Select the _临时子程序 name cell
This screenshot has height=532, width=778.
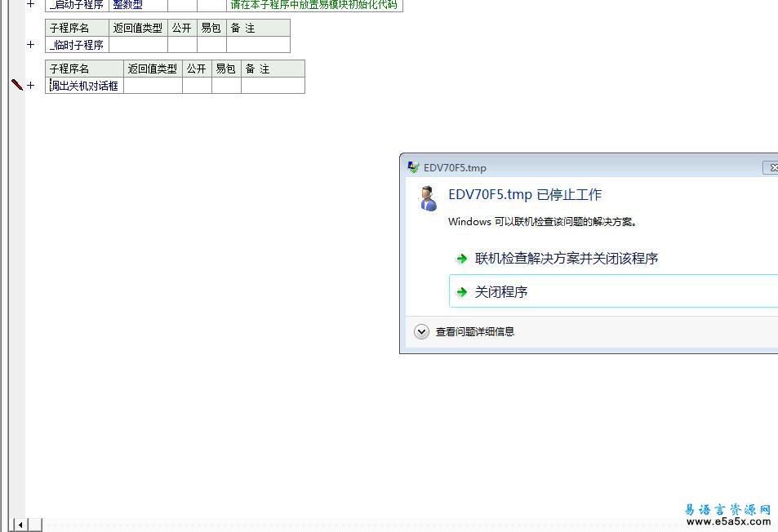pos(77,45)
